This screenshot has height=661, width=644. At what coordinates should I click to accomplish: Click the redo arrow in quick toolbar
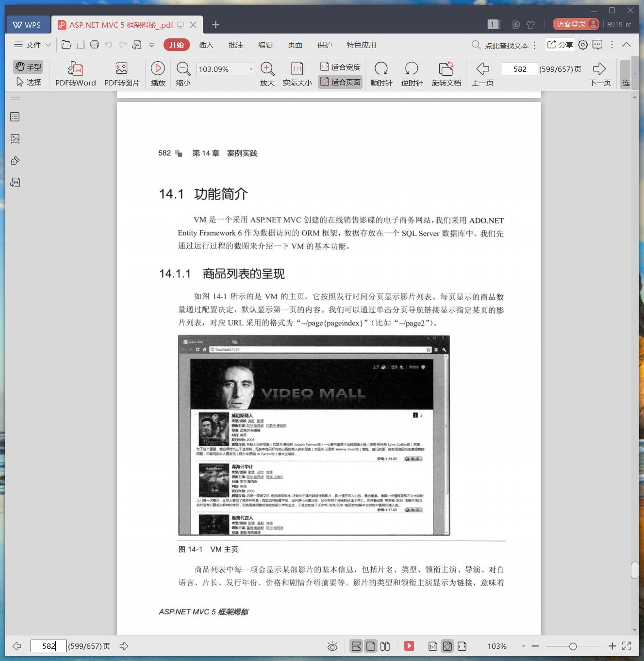coord(123,45)
